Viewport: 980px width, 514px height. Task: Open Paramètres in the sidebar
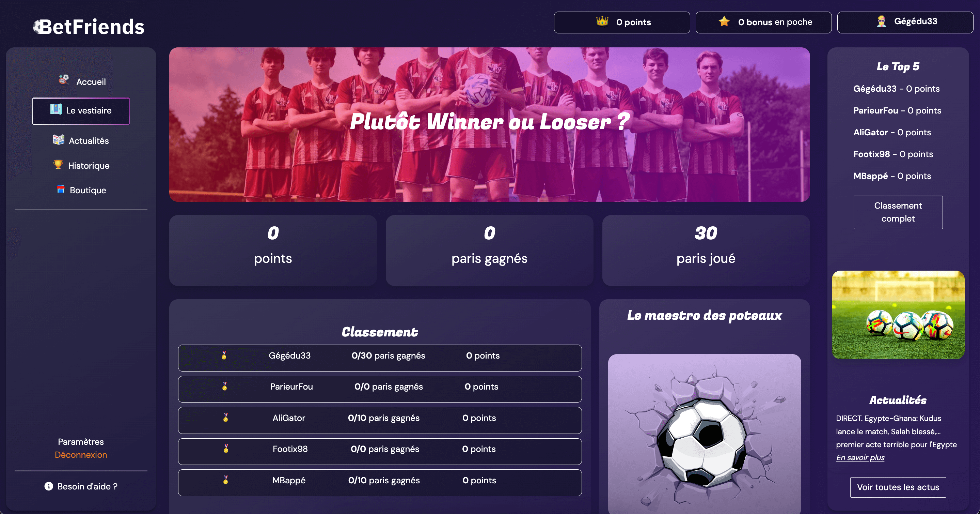81,442
